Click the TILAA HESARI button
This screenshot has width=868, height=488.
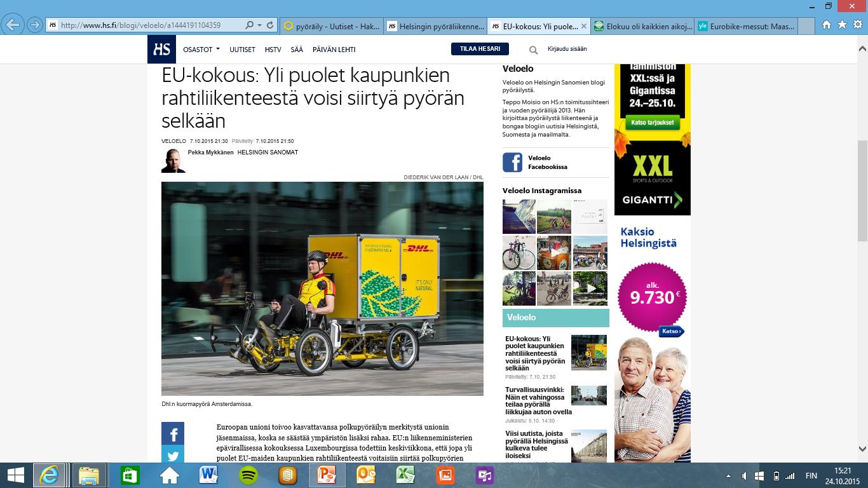pyautogui.click(x=480, y=49)
